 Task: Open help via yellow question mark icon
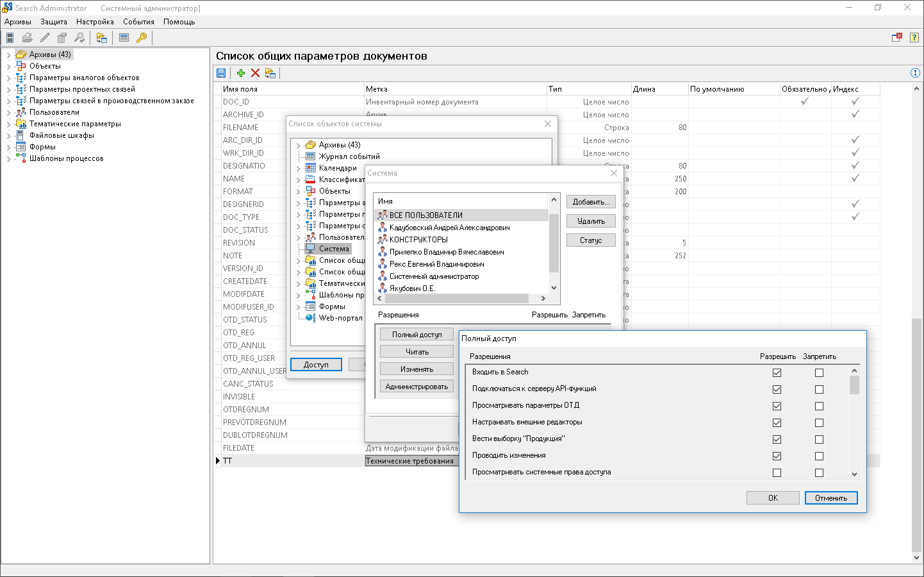coord(914,38)
